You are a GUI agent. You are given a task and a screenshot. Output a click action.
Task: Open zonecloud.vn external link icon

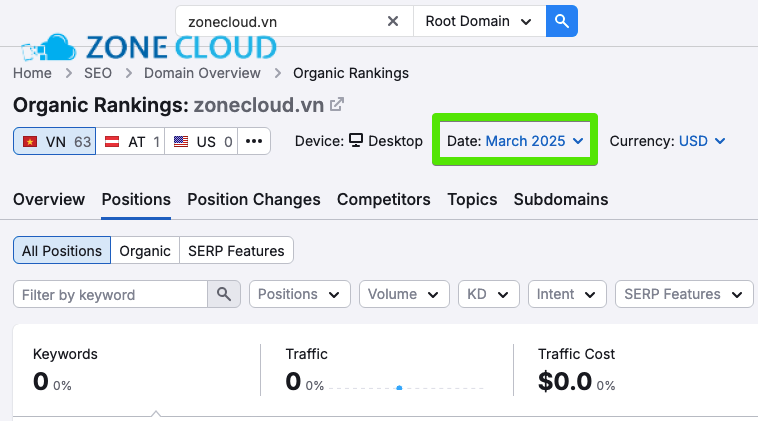coord(336,104)
